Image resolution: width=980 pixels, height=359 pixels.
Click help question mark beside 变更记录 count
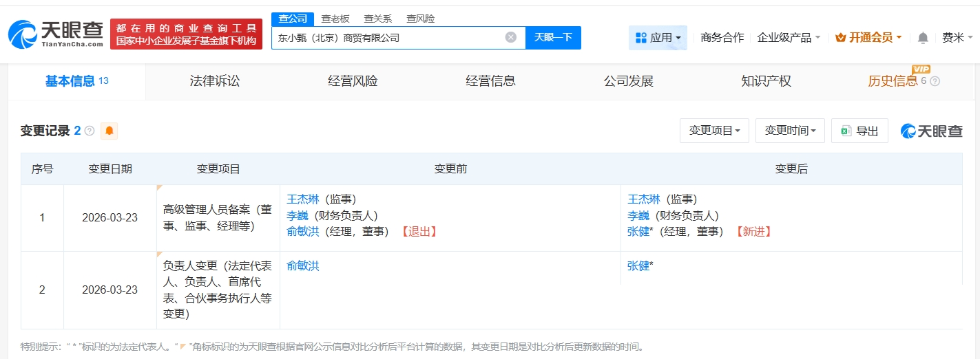(x=90, y=131)
